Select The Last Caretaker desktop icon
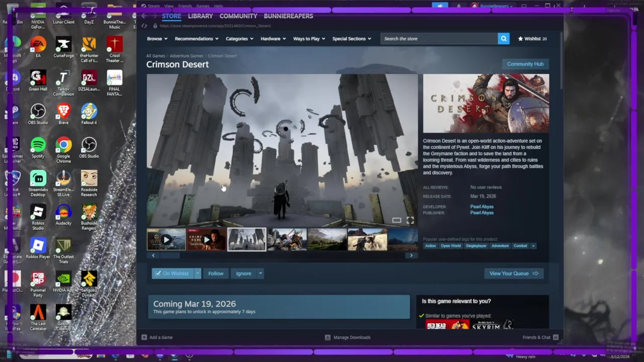644x362 pixels. pos(38,318)
